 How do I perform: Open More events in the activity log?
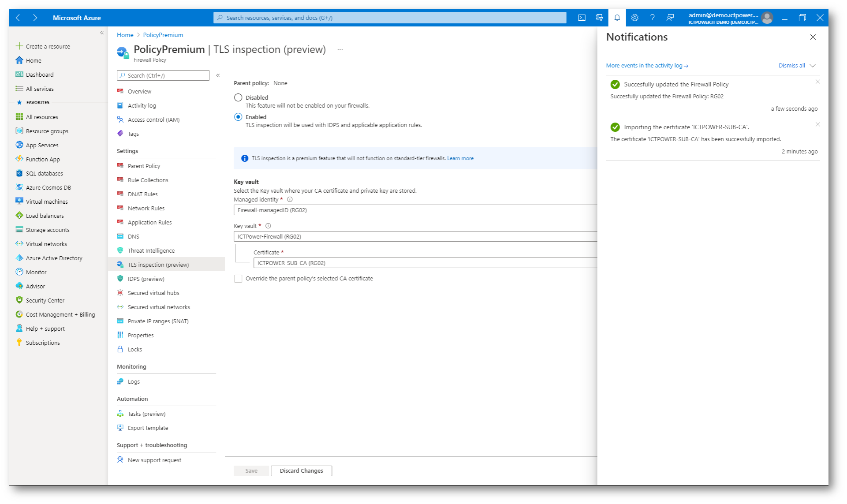pyautogui.click(x=647, y=66)
